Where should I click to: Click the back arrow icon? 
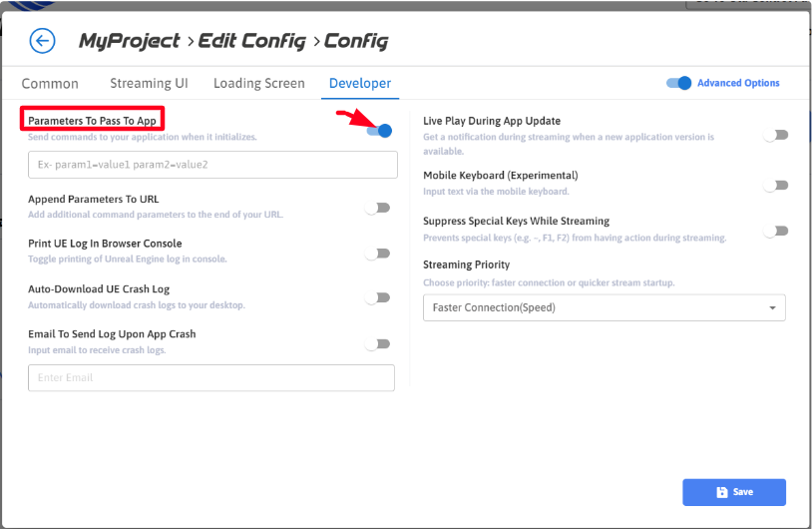(42, 41)
